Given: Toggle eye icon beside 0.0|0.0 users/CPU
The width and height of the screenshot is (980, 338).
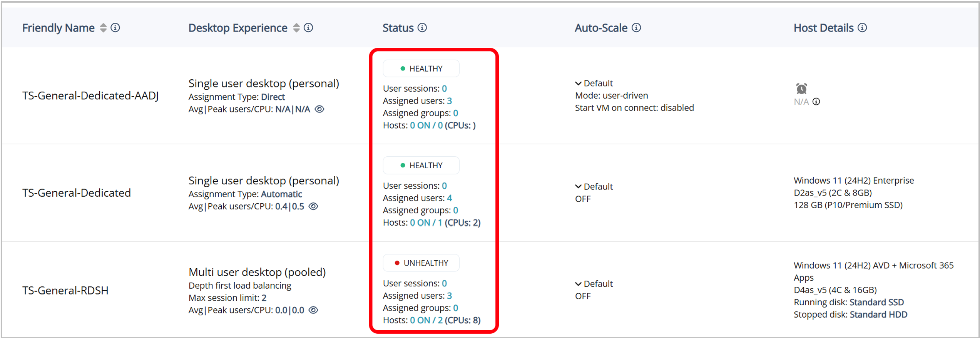Looking at the screenshot, I should (x=314, y=310).
